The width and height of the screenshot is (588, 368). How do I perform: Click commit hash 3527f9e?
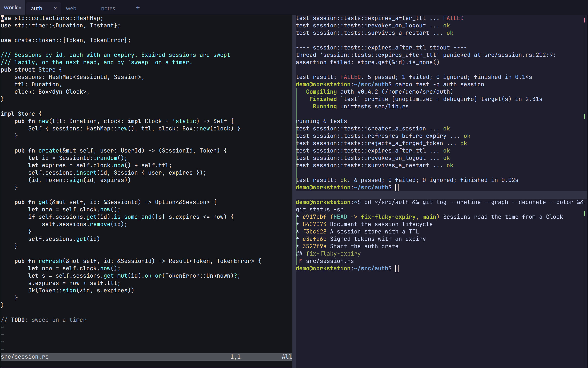[x=314, y=246]
